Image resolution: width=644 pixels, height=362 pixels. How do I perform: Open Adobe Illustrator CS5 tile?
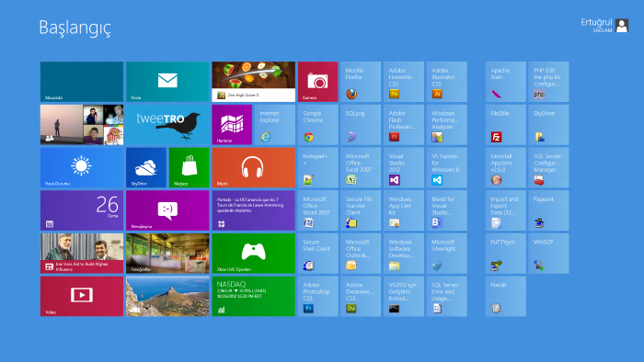447,82
